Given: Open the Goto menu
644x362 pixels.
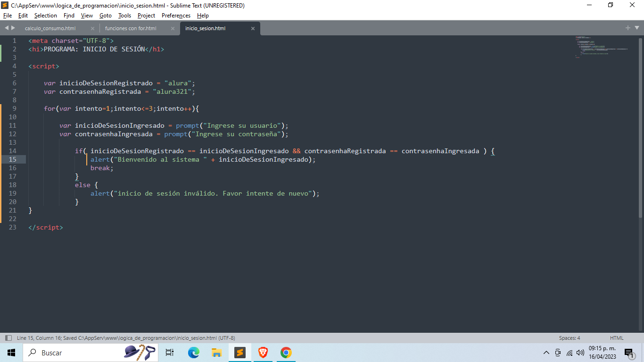Looking at the screenshot, I should coord(106,16).
